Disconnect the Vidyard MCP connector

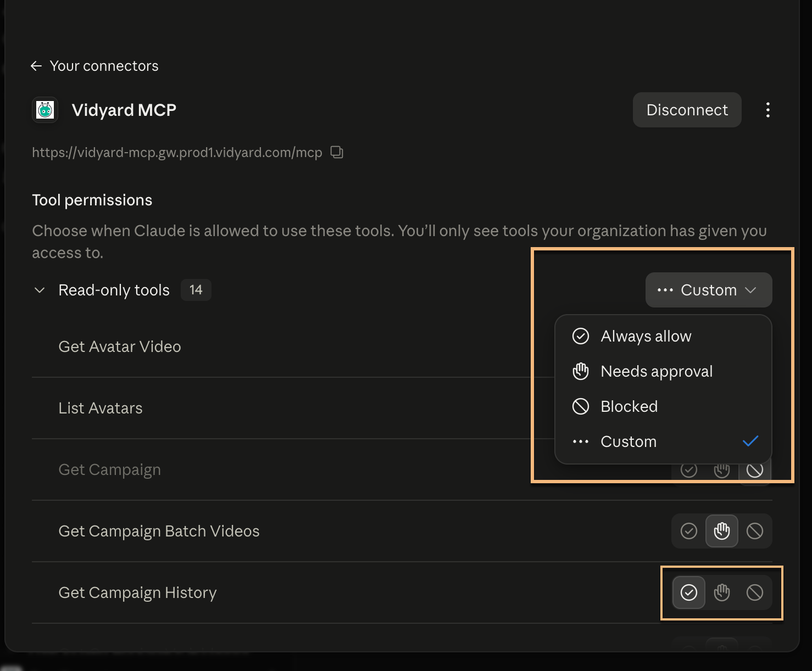[x=687, y=110]
